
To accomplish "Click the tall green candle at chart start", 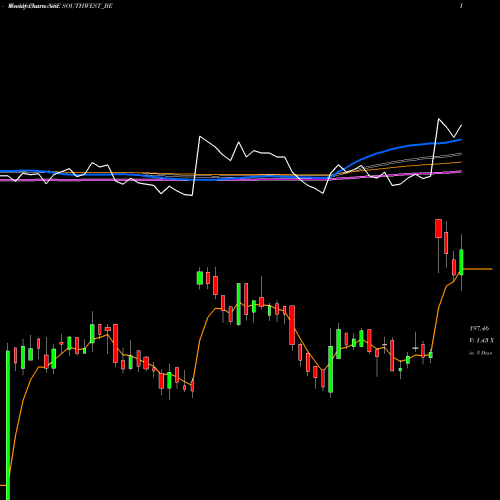I will point(8,425).
